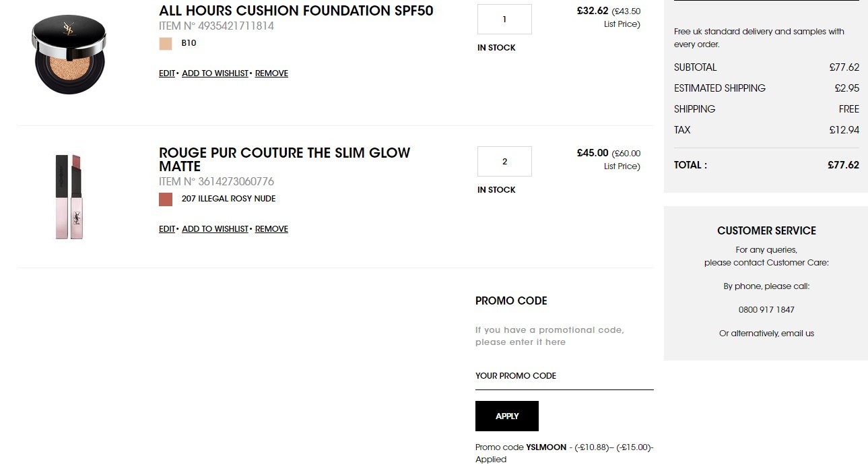This screenshot has width=868, height=471.
Task: Open Rouge Pur Couture Slim Glow Matte title
Action: point(284,160)
